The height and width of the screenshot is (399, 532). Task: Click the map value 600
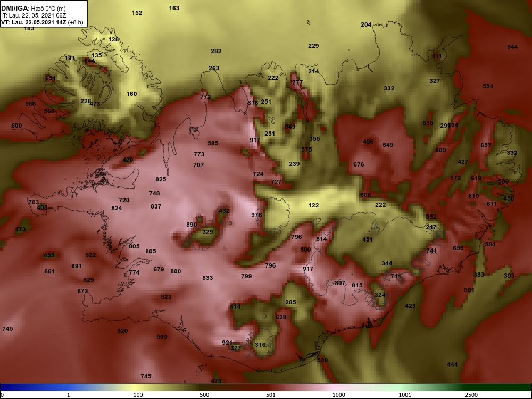click(16, 126)
